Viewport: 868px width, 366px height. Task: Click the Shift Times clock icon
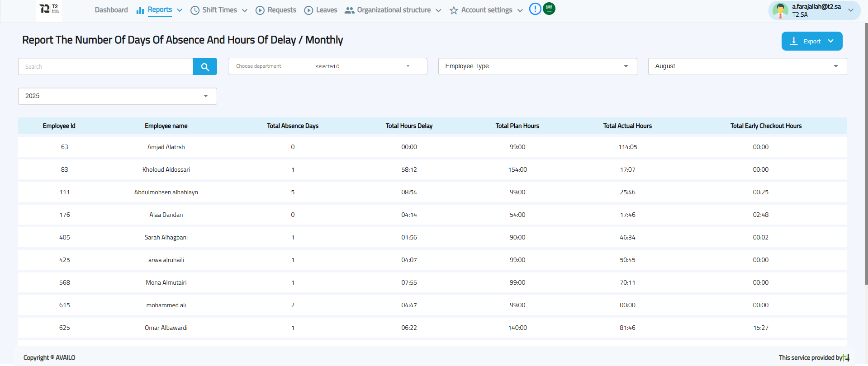(x=195, y=10)
